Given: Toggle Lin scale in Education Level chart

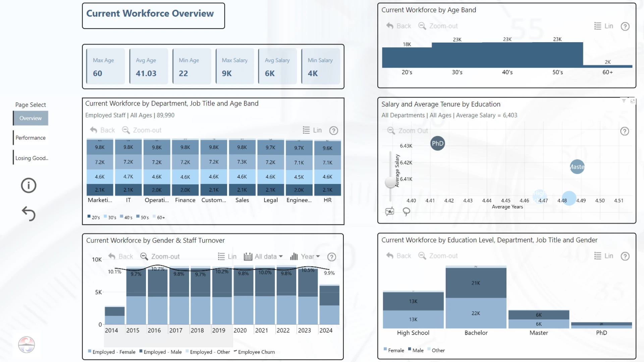Looking at the screenshot, I should [x=603, y=256].
